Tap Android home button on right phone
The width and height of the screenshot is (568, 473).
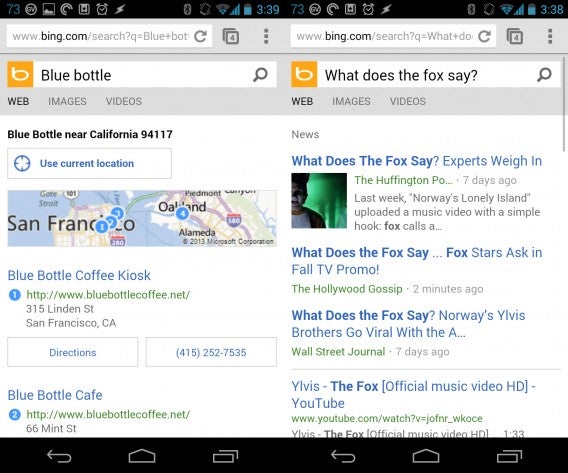pos(426,456)
